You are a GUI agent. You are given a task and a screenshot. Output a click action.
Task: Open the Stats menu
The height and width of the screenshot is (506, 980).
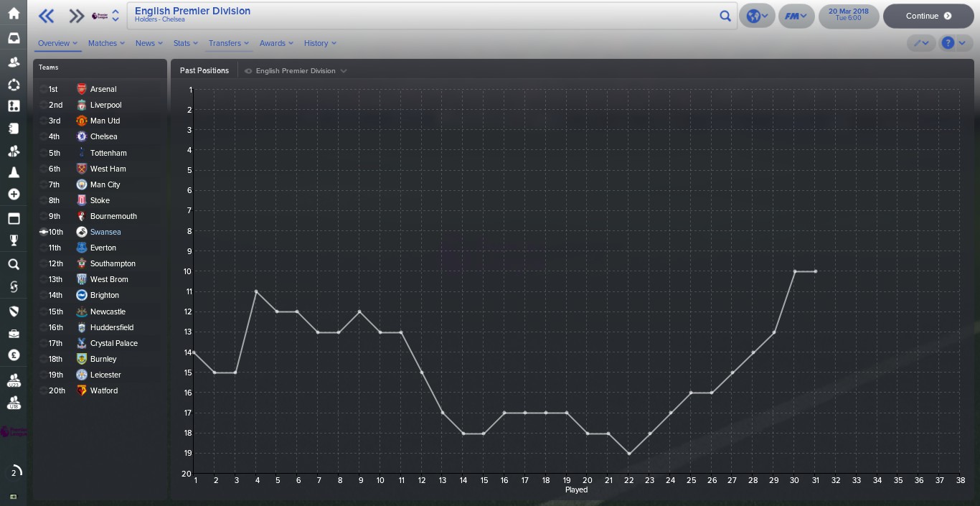186,43
